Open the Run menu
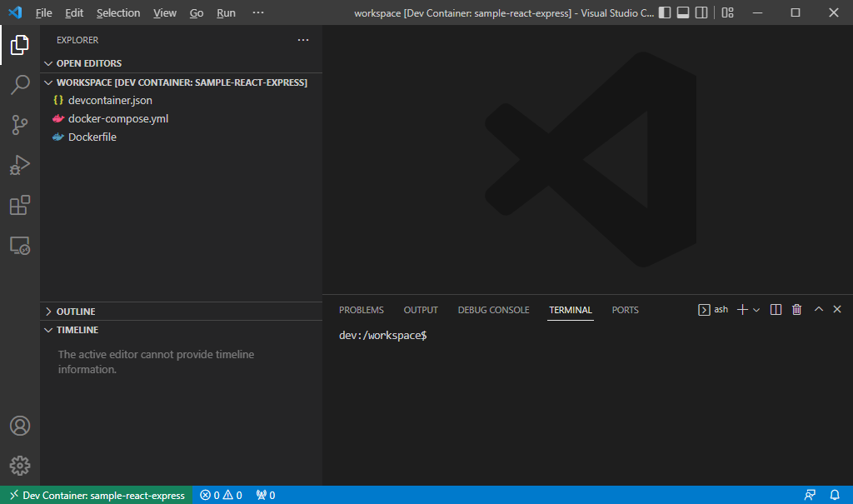 click(227, 12)
